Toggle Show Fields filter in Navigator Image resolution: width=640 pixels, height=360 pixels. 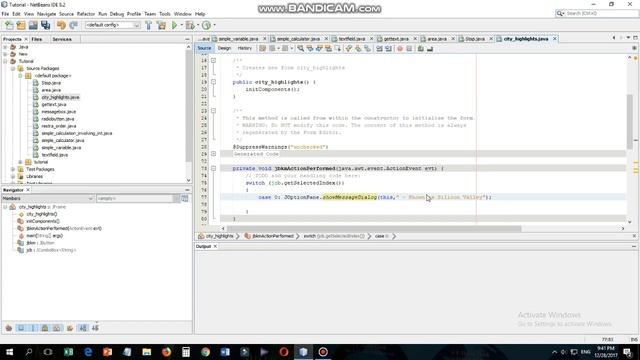coord(21,328)
